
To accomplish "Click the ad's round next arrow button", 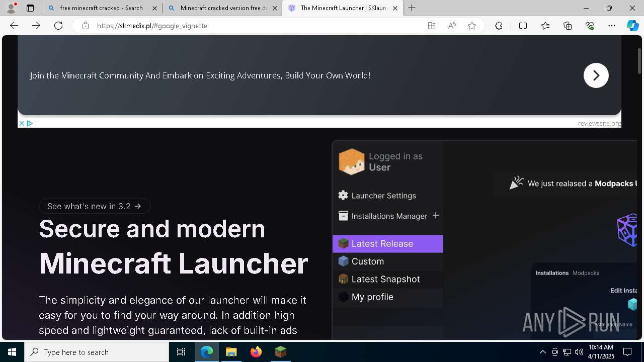I will tap(596, 75).
